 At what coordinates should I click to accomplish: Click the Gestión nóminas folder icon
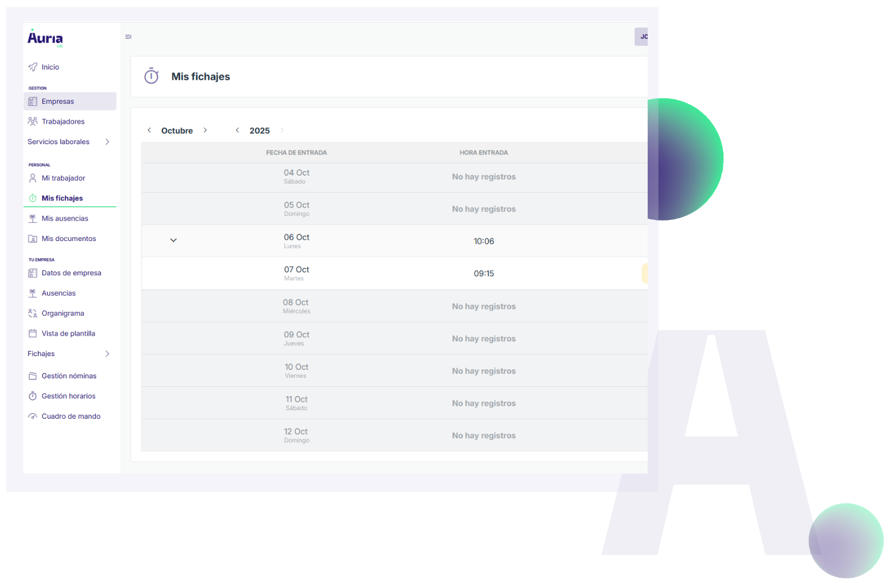32,376
